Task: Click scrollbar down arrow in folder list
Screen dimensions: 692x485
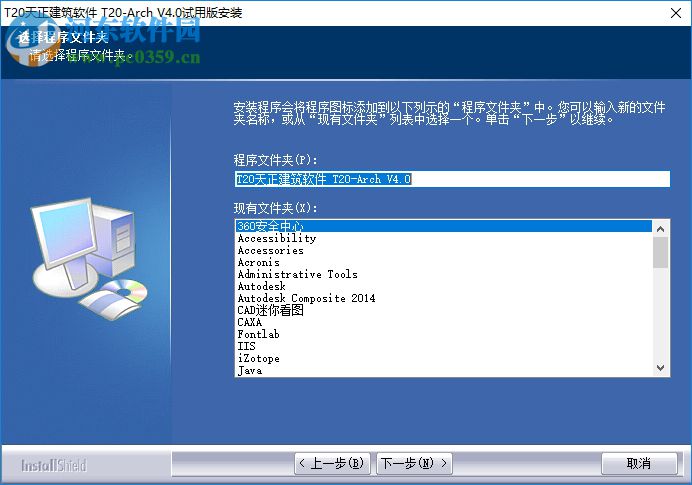Action: 660,368
